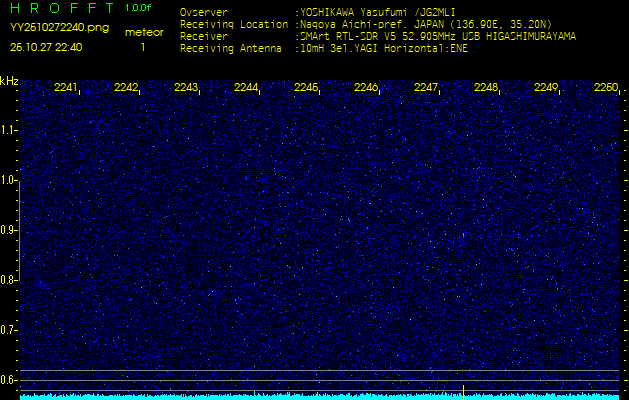Select the 1.0 kHz frequency label
Image resolution: width=629 pixels, height=400 pixels.
point(9,180)
